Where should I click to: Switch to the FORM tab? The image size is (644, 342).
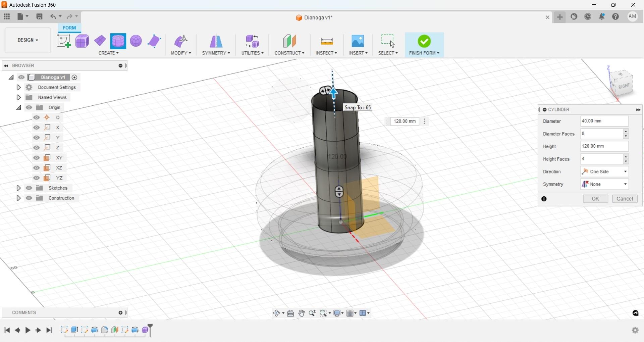pos(69,28)
